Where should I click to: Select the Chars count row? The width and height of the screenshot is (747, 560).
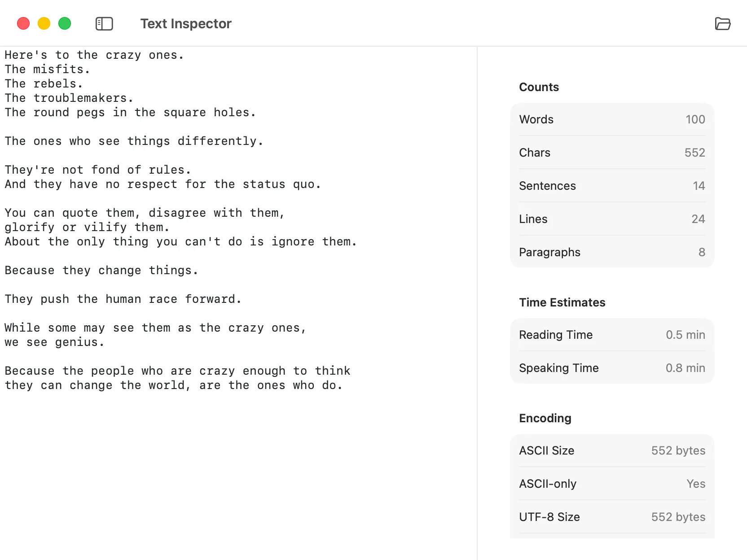611,153
